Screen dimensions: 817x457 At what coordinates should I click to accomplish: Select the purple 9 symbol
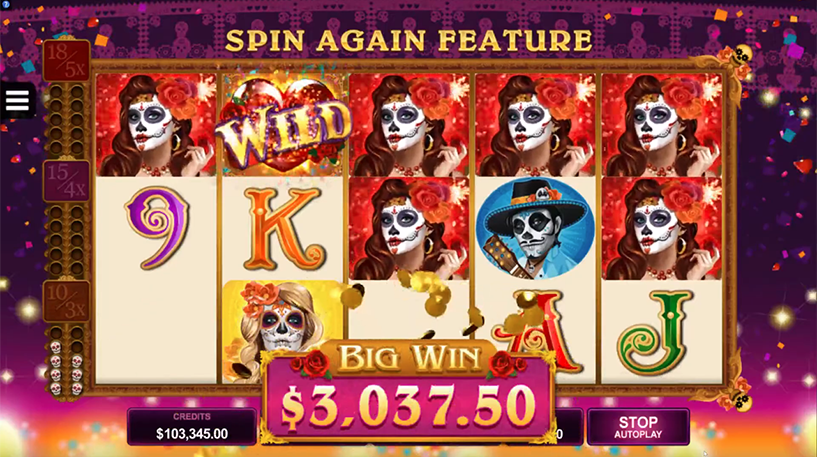pyautogui.click(x=157, y=228)
